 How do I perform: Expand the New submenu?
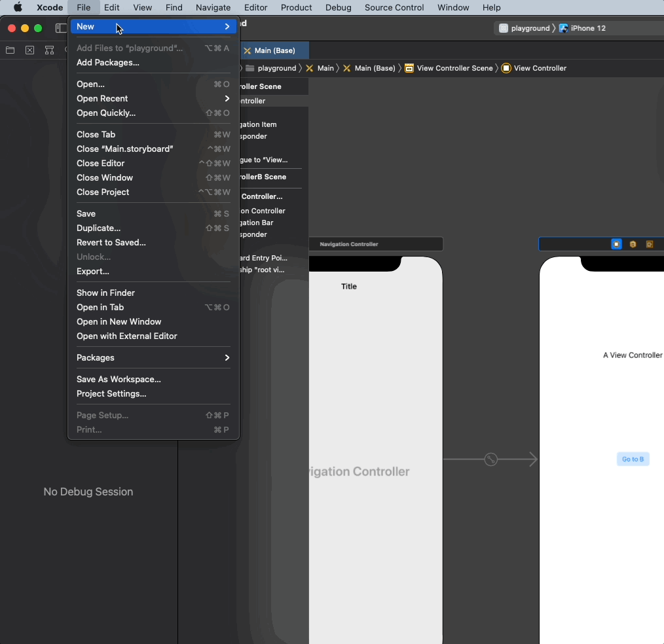click(153, 26)
